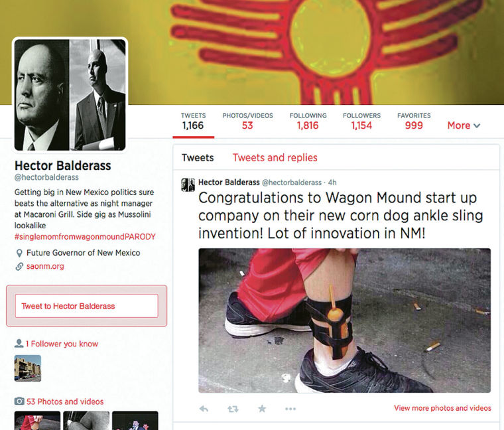
Task: Open the Followers count of 1,154
Action: tap(361, 121)
